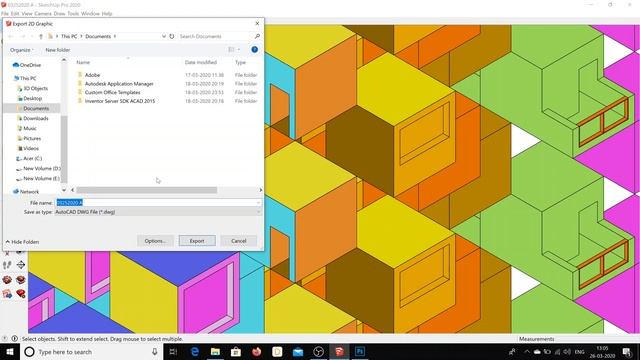Show hidden tray icons chevron
This screenshot has height=360, width=640.
pyautogui.click(x=527, y=351)
